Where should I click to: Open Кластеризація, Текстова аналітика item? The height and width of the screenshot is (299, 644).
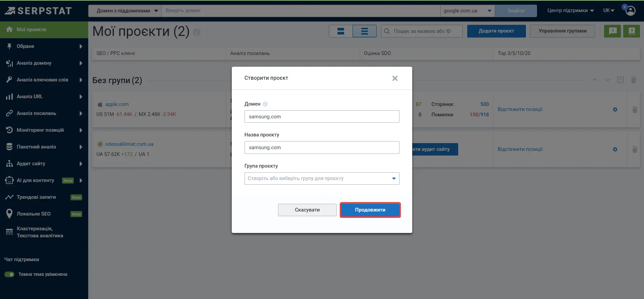[x=44, y=232]
